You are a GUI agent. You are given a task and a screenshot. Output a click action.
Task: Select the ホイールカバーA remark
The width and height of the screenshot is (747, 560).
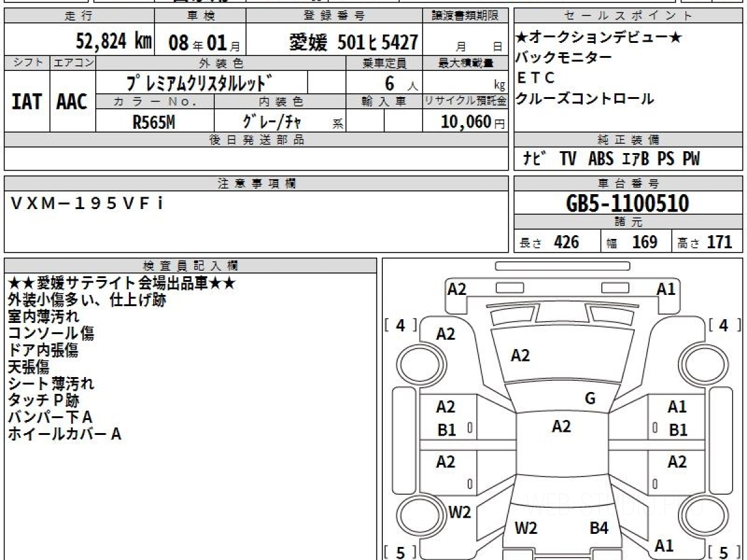64,434
